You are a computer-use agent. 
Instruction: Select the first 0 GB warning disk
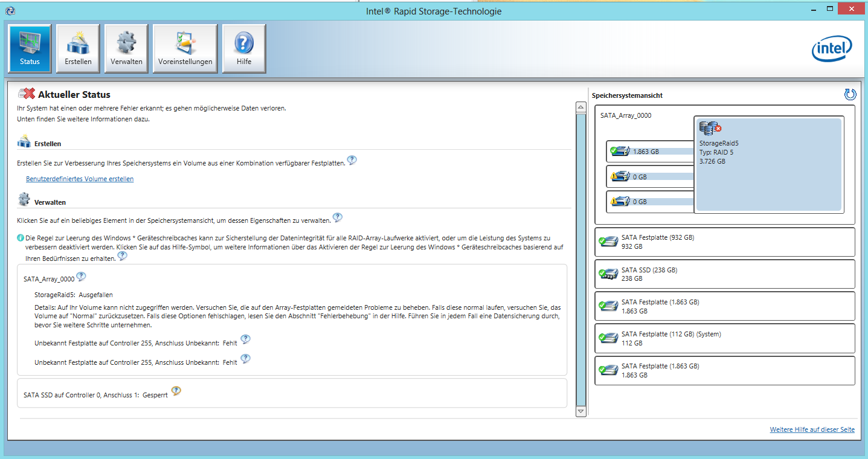pos(650,177)
